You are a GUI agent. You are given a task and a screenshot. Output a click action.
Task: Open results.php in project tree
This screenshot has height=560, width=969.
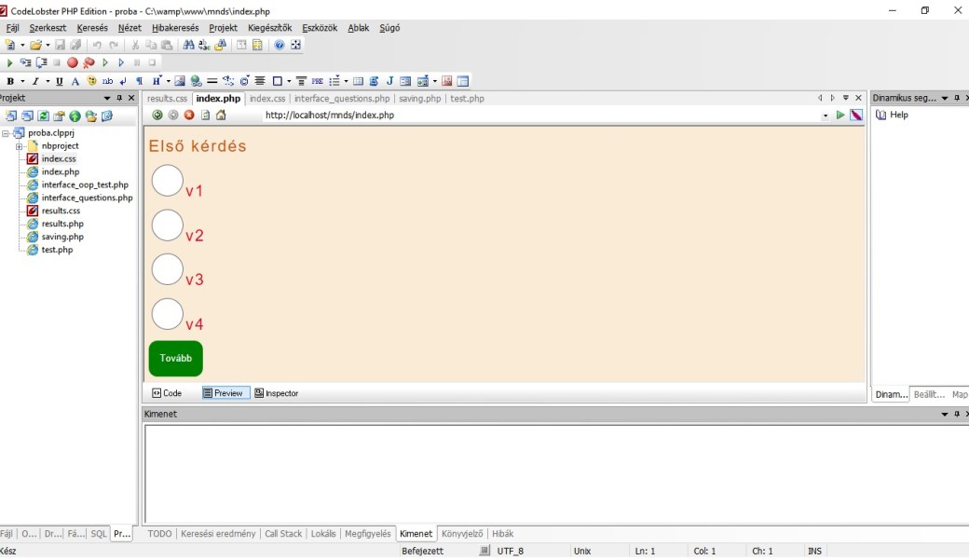point(62,224)
